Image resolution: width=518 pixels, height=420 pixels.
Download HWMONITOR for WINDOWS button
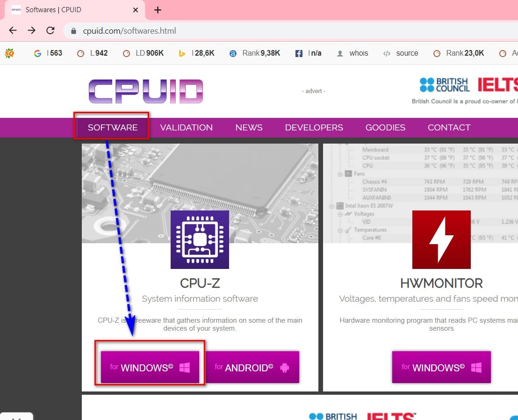click(x=441, y=367)
